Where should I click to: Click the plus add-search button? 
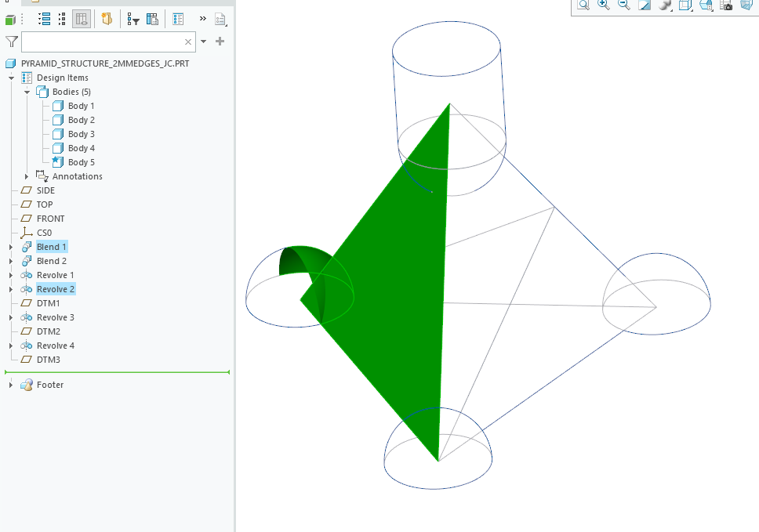pos(220,41)
